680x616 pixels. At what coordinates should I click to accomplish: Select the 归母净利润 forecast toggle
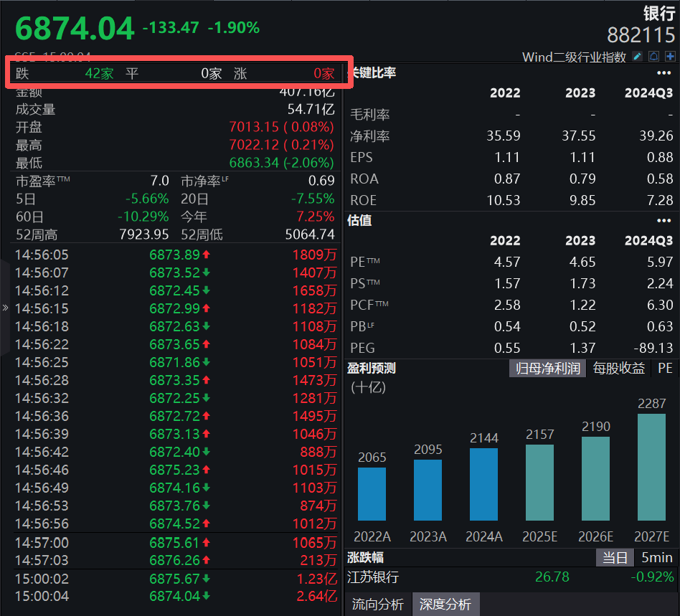click(x=548, y=369)
